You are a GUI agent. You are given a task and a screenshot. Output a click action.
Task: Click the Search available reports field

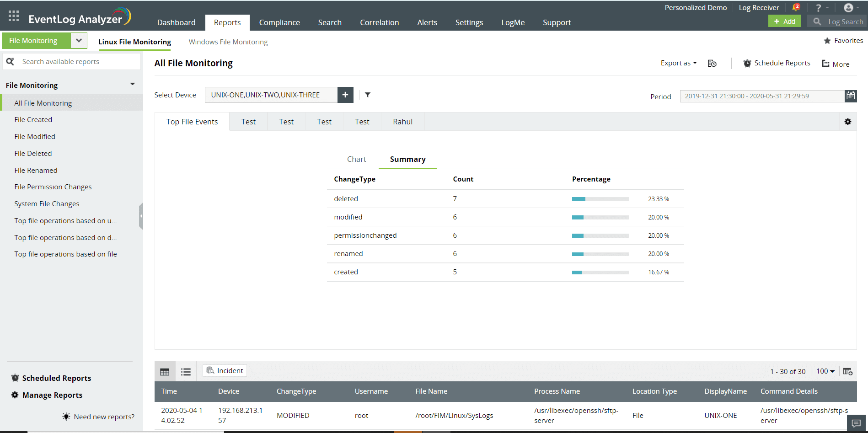point(78,62)
